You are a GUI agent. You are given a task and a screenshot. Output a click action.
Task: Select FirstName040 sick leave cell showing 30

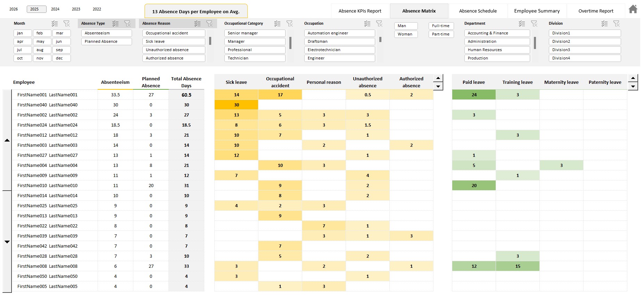coord(236,105)
